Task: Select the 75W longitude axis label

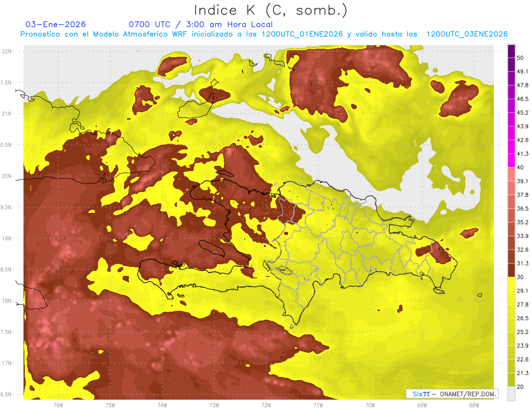Action: point(110,405)
